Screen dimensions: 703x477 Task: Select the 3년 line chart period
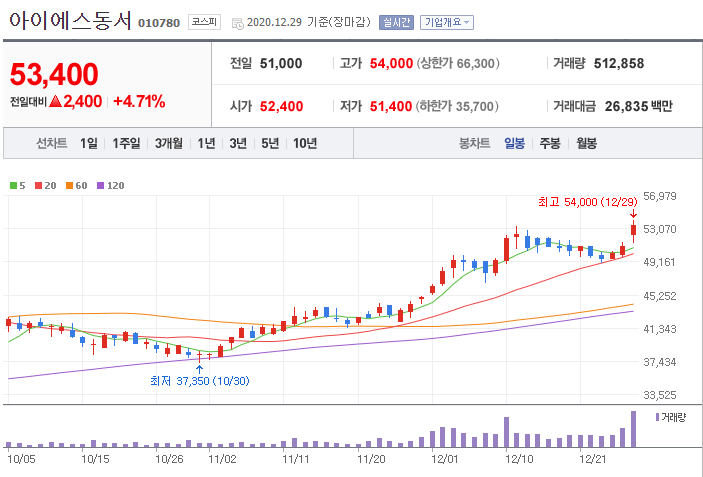[238, 143]
